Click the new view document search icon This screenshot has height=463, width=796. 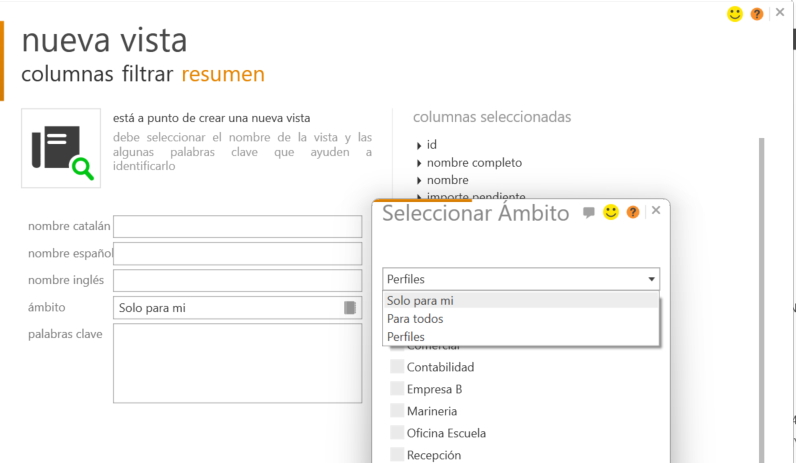61,148
